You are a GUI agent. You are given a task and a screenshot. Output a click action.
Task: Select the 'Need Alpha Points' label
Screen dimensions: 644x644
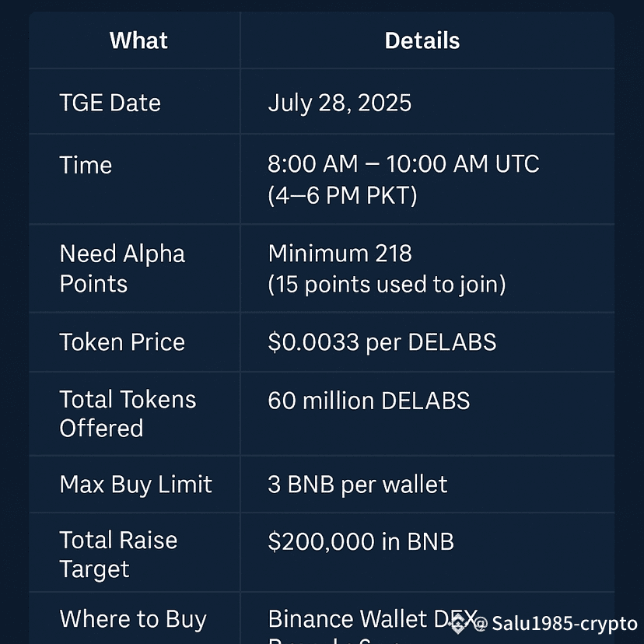pyautogui.click(x=122, y=268)
